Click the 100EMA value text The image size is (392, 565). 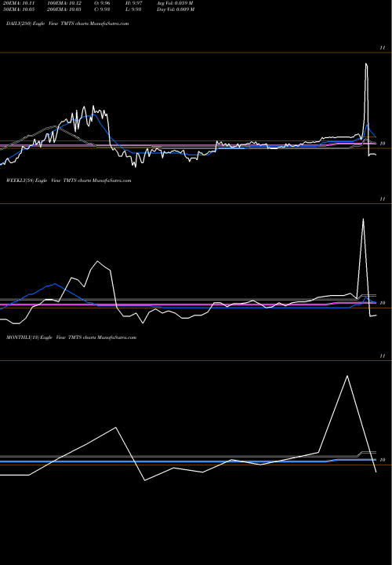(64, 3)
